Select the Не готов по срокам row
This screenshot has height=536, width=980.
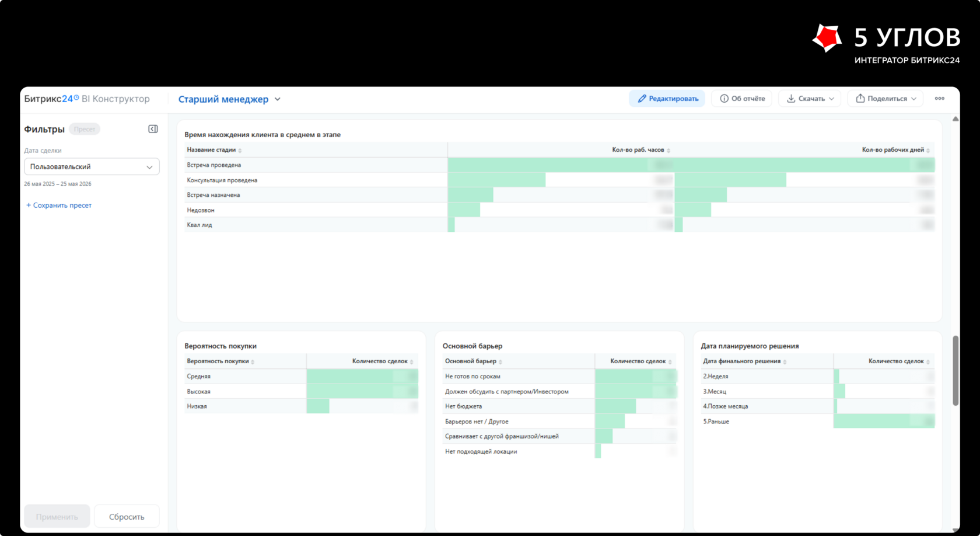coord(559,377)
